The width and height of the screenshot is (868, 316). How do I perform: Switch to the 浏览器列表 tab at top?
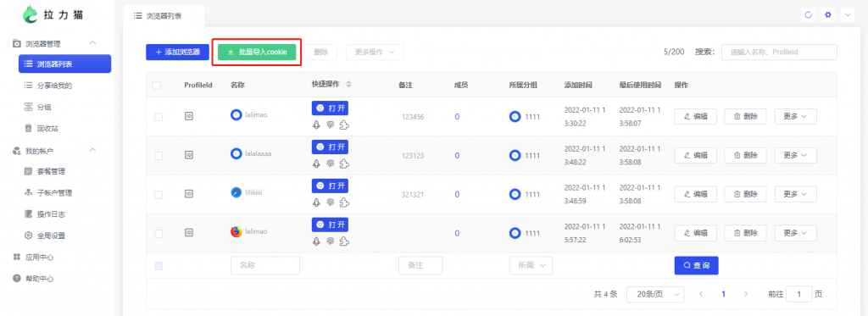click(164, 16)
